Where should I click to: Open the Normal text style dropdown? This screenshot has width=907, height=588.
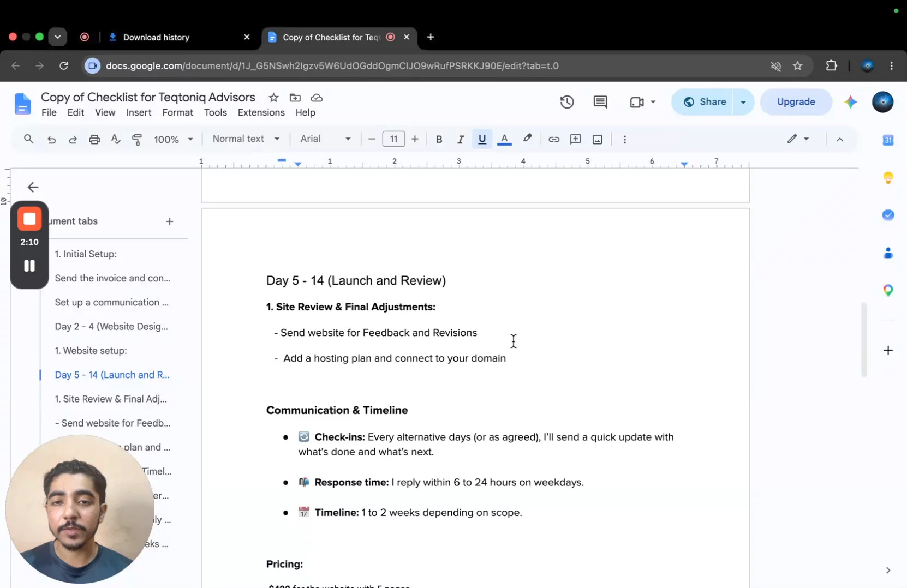(246, 139)
